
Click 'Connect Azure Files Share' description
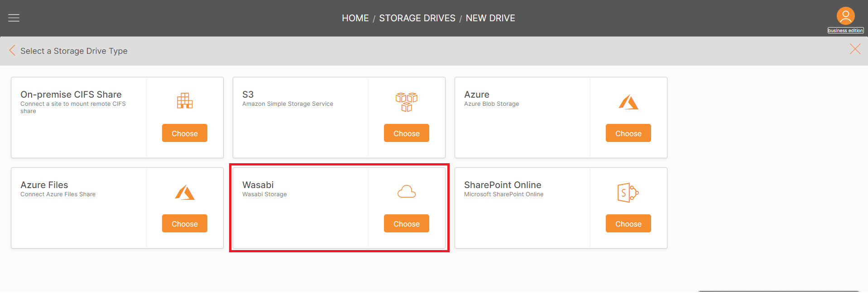[58, 194]
